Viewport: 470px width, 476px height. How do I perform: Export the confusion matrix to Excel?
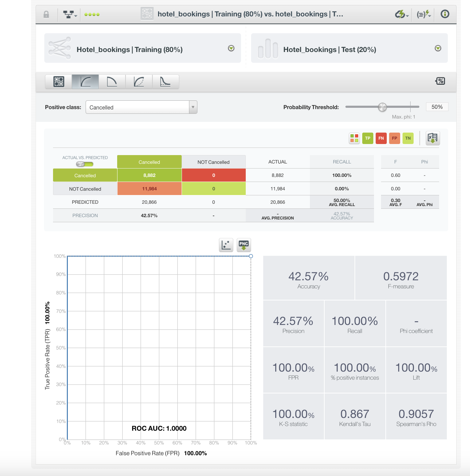[x=433, y=138]
